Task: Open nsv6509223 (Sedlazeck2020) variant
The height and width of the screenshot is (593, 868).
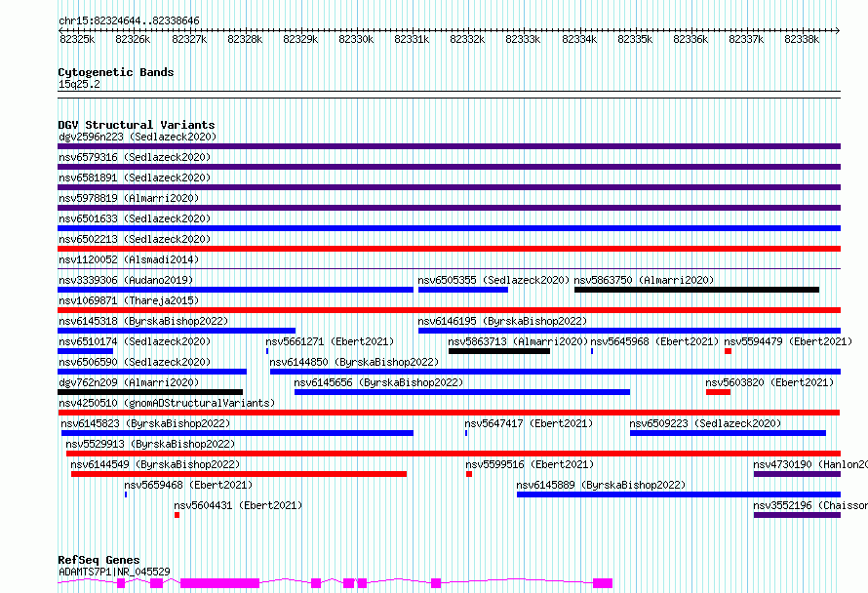Action: point(705,423)
